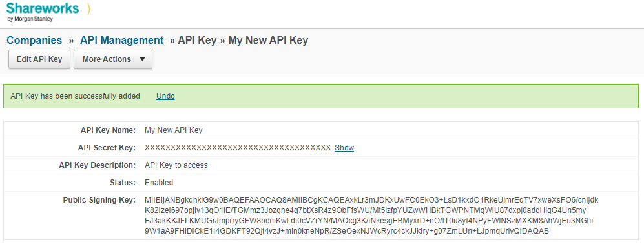Show the hidden API Secret Key

coord(344,148)
